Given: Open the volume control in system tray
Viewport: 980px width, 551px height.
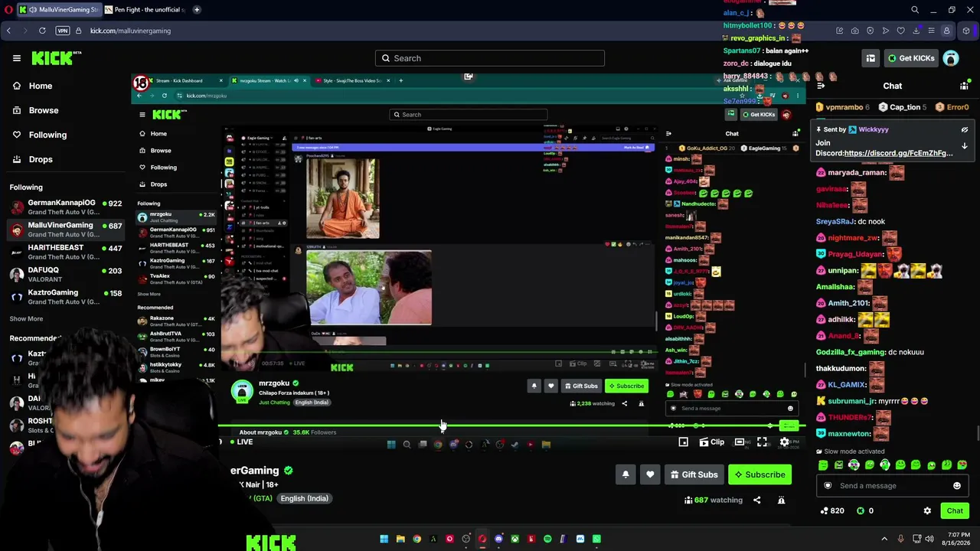Looking at the screenshot, I should (929, 539).
